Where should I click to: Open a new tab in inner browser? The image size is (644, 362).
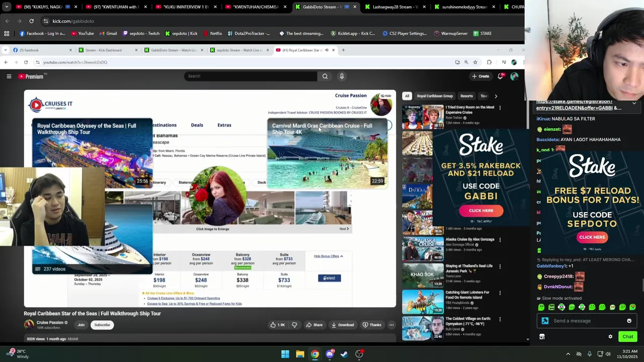click(343, 50)
